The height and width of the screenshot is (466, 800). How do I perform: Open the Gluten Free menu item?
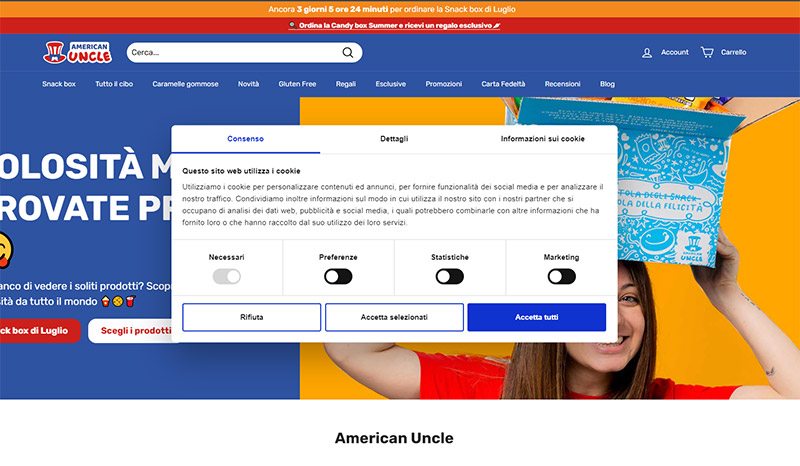[x=297, y=84]
